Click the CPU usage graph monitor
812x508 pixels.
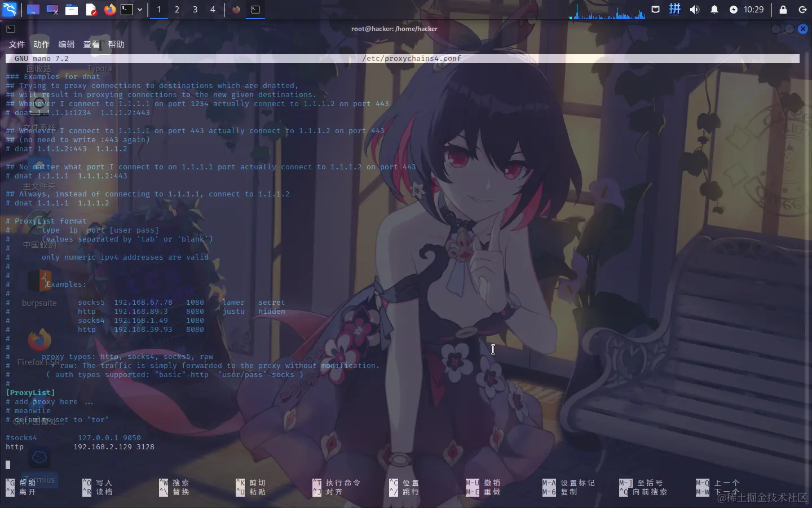tap(607, 10)
